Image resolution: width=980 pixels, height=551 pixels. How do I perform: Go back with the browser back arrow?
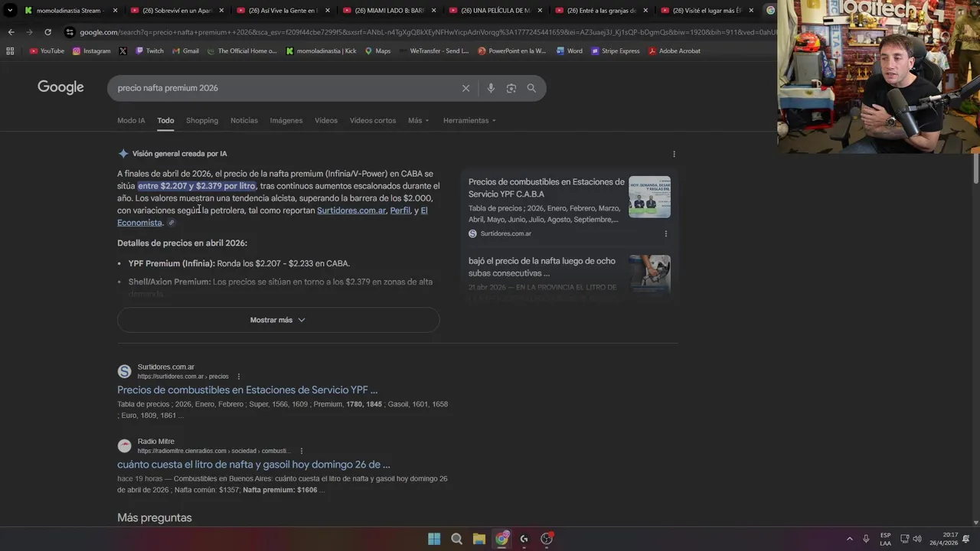[11, 32]
